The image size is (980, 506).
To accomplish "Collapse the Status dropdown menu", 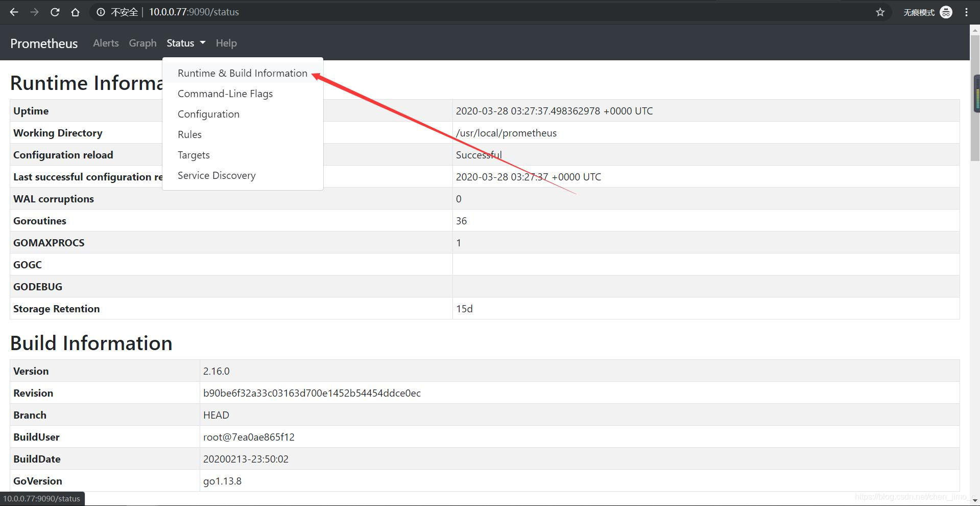I will coord(186,43).
